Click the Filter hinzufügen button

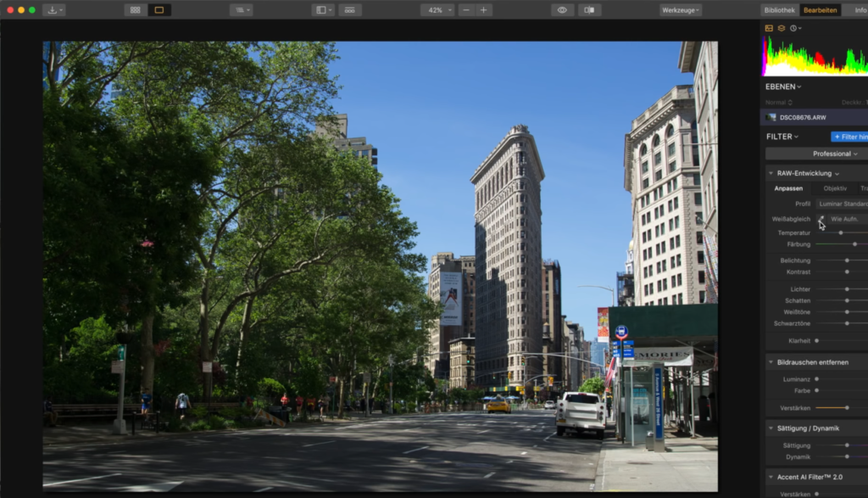pos(850,137)
